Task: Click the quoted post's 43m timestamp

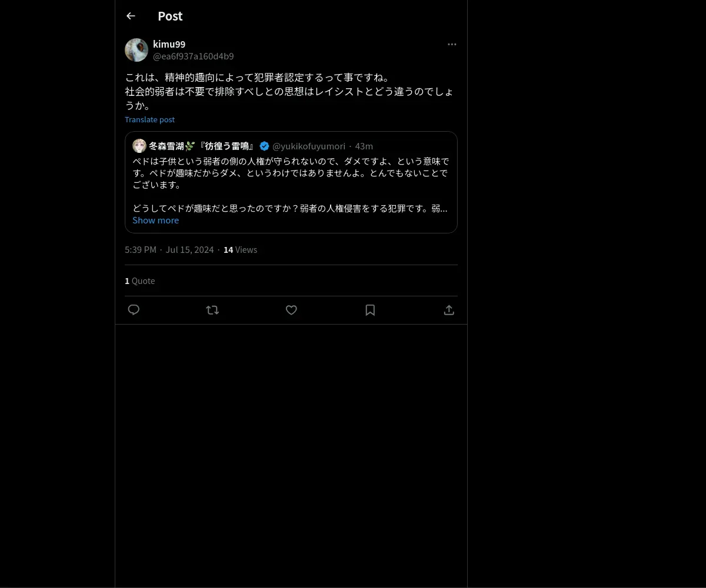Action: [x=364, y=146]
